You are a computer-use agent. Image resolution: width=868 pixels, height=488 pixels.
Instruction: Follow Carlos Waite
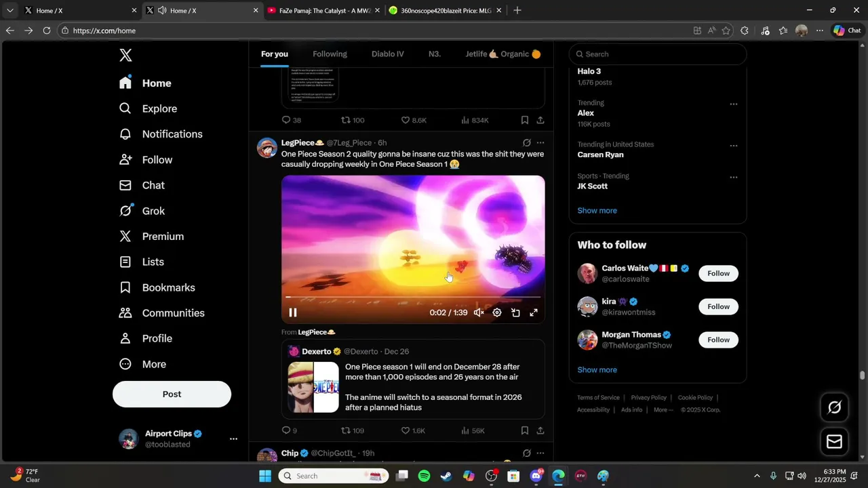[718, 274]
